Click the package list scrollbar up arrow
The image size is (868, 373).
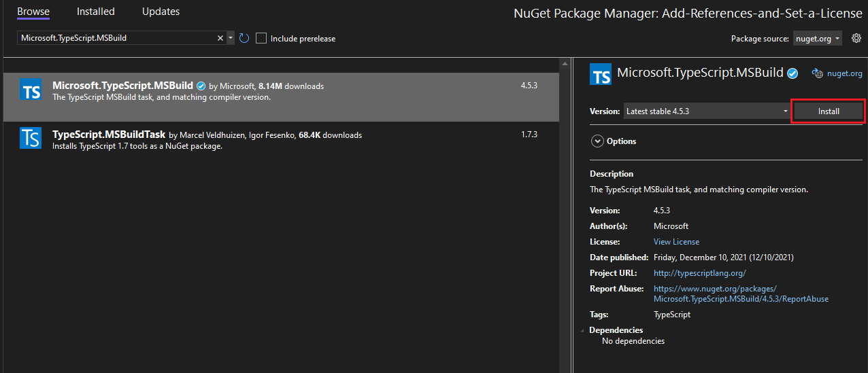(565, 63)
